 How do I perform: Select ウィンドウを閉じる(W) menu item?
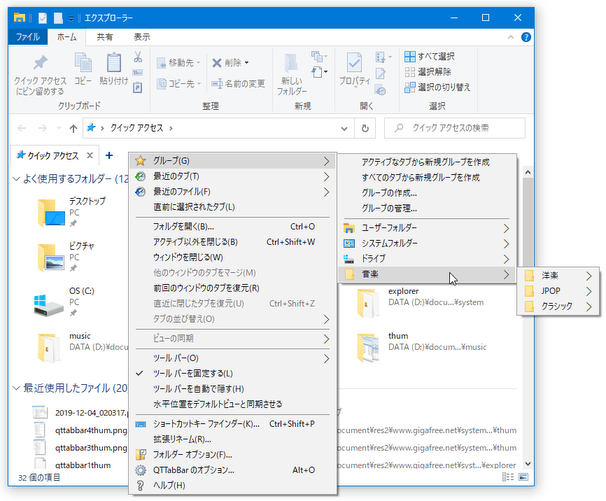point(232,257)
